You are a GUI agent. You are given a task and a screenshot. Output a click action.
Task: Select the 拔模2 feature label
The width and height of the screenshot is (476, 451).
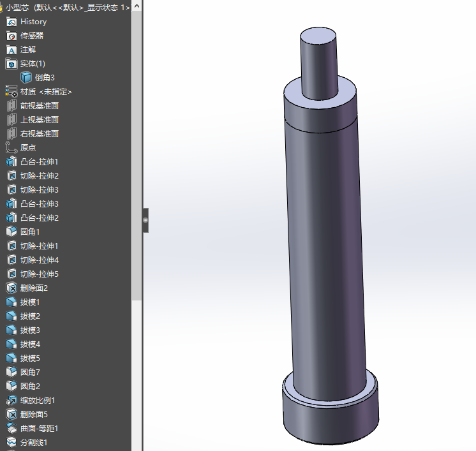30,316
